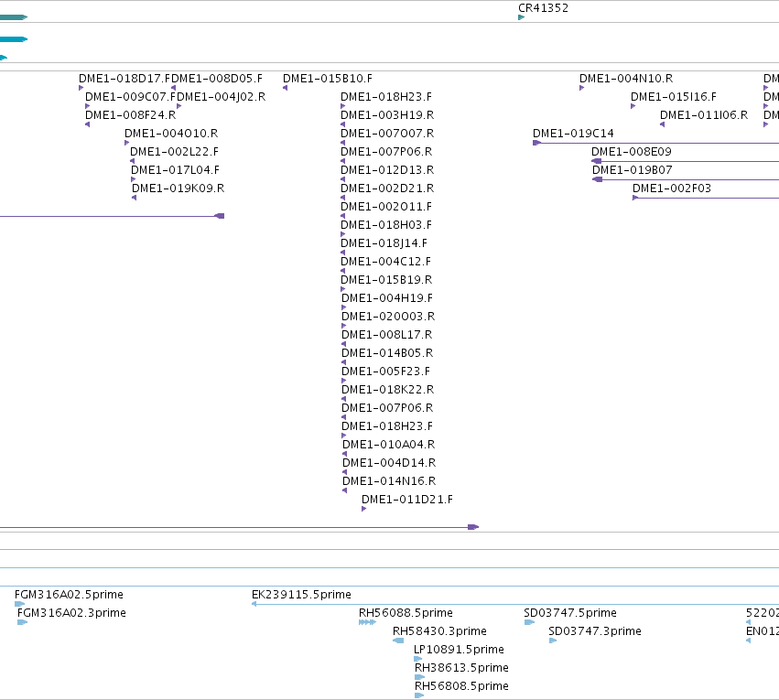Open the DME1-008E09 BAC label
Image resolution: width=779 pixels, height=700 pixels.
click(631, 152)
